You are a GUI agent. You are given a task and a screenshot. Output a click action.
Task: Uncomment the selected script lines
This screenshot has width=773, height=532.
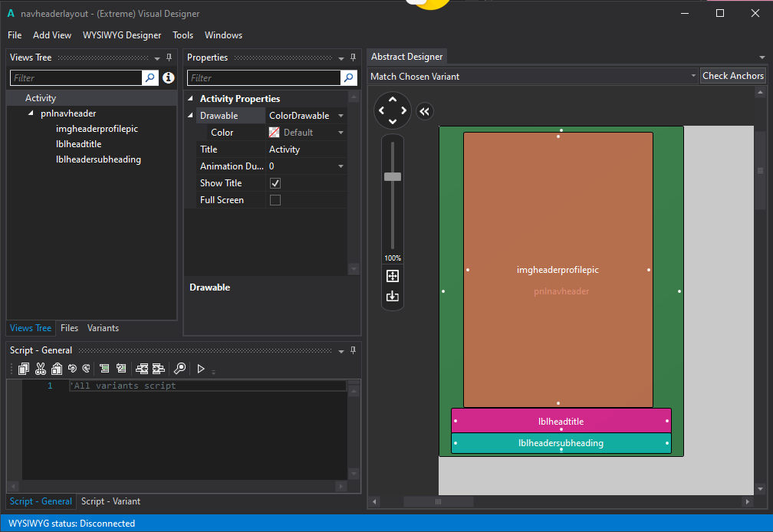tap(121, 369)
